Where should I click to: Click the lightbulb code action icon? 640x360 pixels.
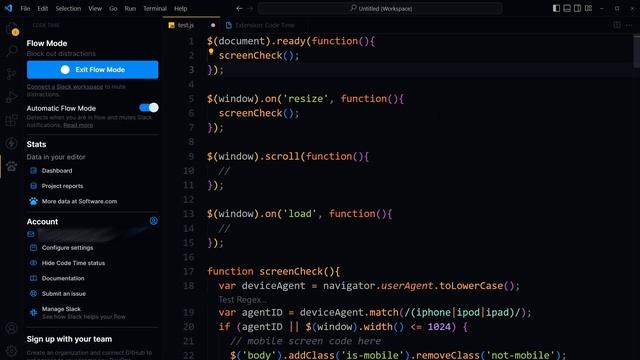(x=211, y=52)
